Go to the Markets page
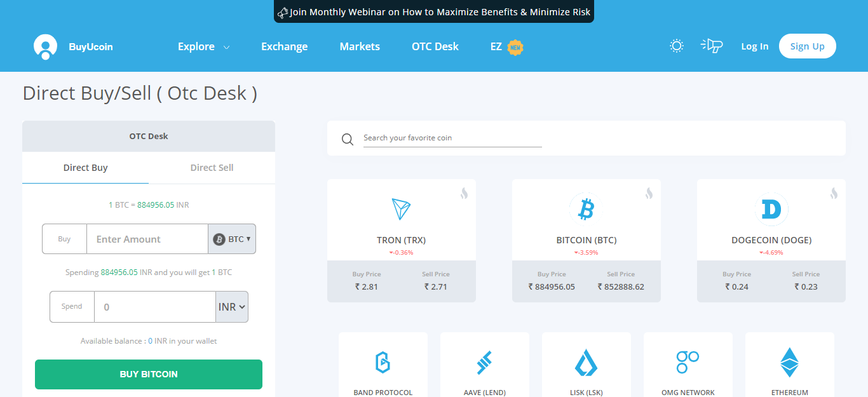 tap(360, 46)
